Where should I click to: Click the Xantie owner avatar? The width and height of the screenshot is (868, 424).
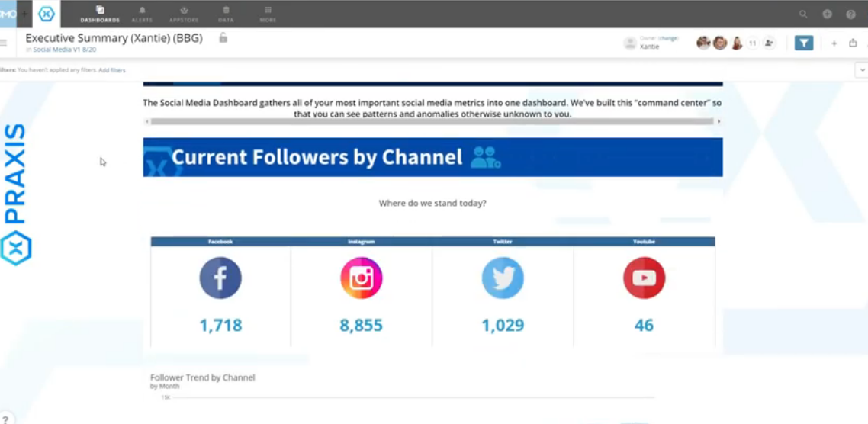(x=630, y=43)
